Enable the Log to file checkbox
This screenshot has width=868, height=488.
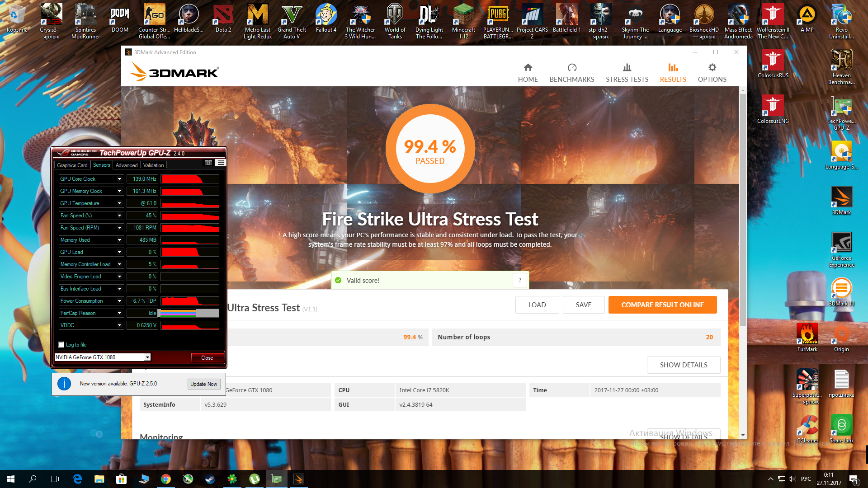click(61, 345)
